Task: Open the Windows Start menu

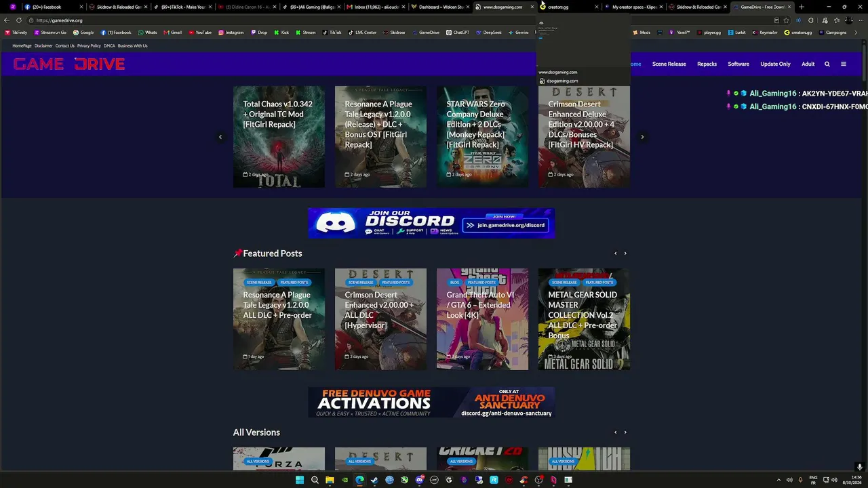Action: point(300,480)
